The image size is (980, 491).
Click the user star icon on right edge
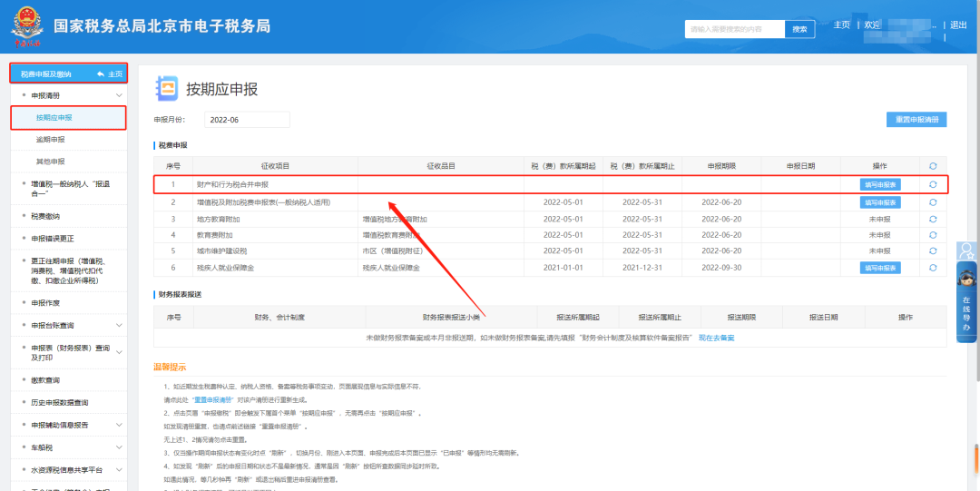(967, 250)
